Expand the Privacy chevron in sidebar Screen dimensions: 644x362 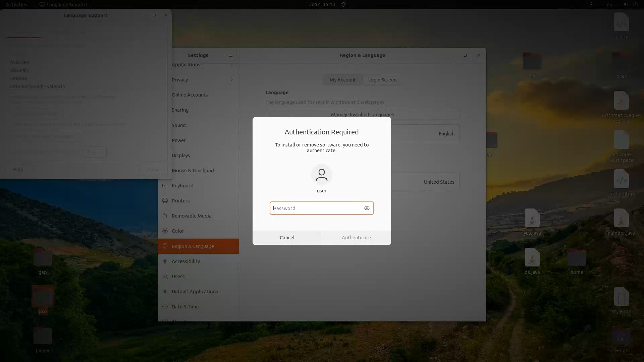pos(231,80)
